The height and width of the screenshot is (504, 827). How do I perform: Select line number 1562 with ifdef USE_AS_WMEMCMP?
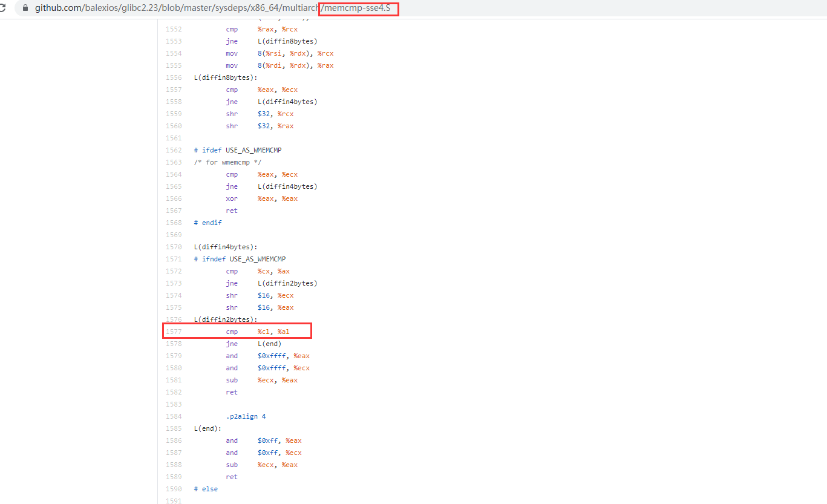click(x=174, y=149)
